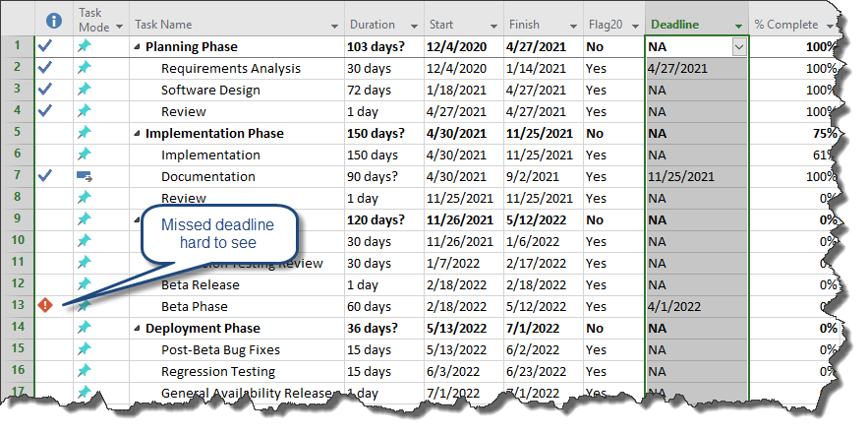
Task: Click the Beta Phase task name
Action: coord(195,306)
